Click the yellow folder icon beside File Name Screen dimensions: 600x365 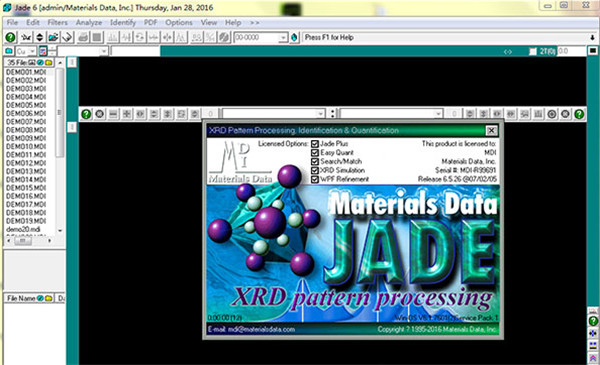(49, 298)
